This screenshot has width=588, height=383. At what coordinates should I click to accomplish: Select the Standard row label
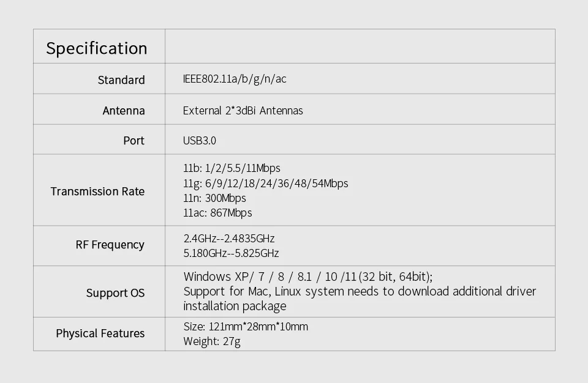click(x=121, y=80)
